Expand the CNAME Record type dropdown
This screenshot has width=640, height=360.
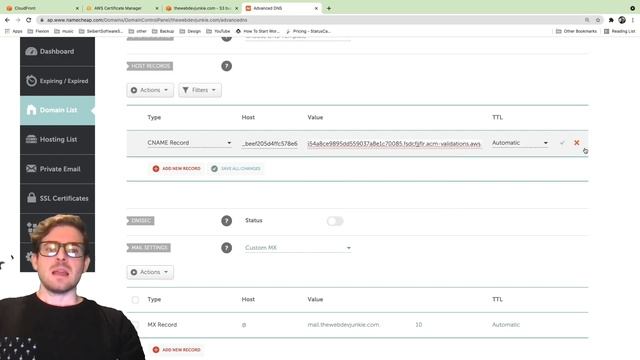[189, 143]
